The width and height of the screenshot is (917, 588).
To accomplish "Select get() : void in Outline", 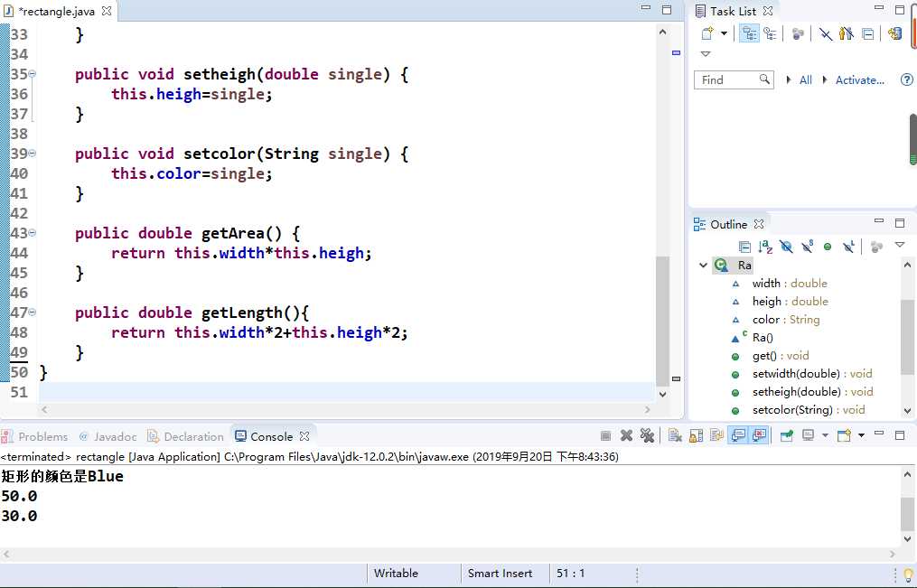I will tap(781, 356).
